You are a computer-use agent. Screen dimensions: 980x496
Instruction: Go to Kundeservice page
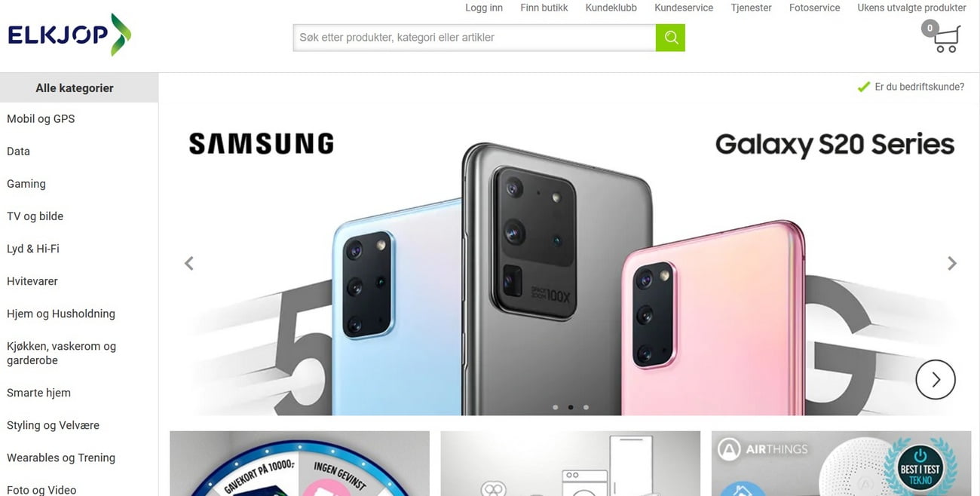click(x=684, y=8)
